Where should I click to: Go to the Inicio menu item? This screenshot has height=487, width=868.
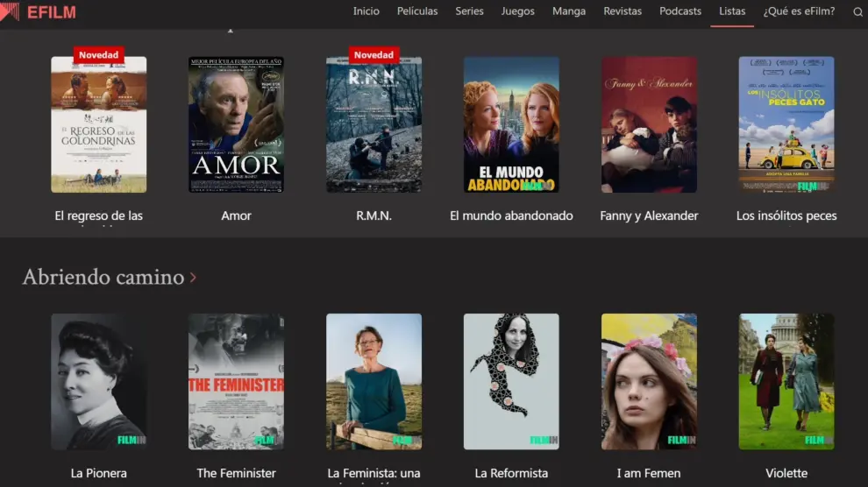[366, 11]
